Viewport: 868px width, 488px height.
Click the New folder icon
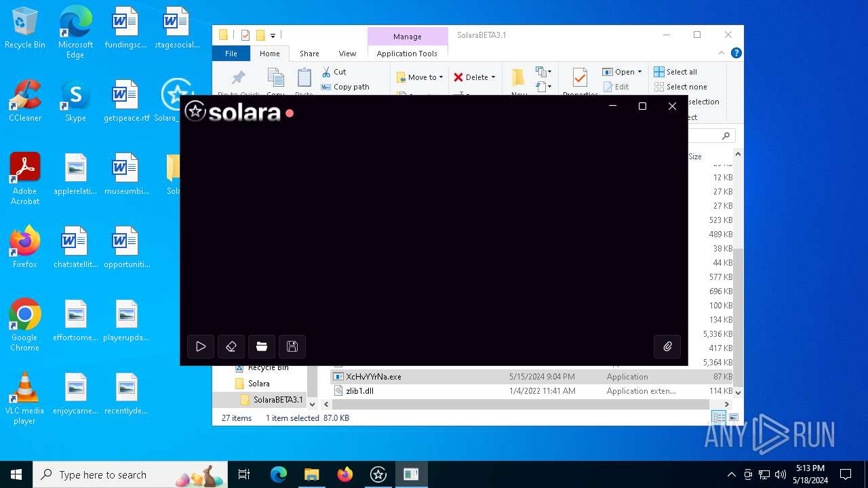519,78
